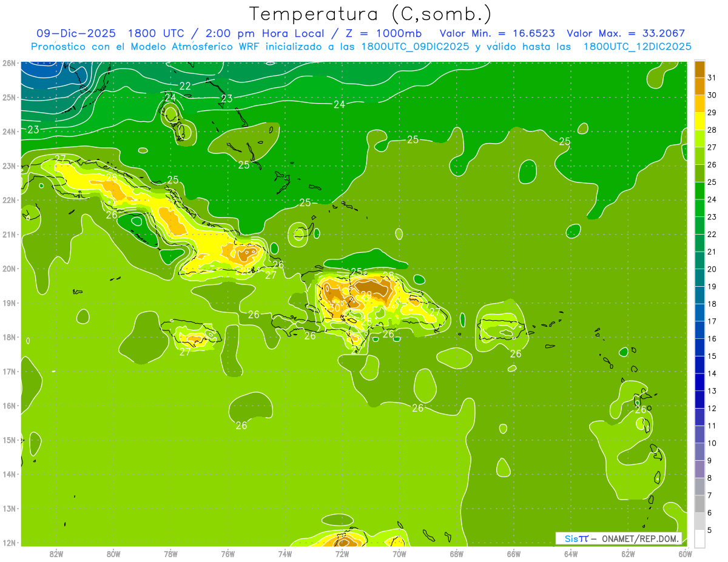Click the "12N" latitude axis label
This screenshot has width=728, height=562.
coord(9,543)
